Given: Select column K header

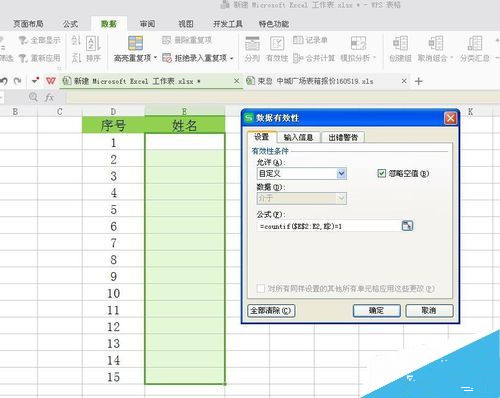Looking at the screenshot, I should coord(470,111).
